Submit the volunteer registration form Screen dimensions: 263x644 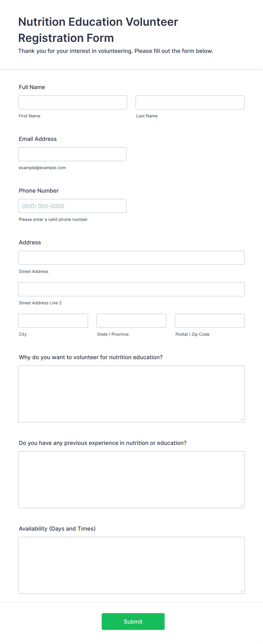(133, 621)
